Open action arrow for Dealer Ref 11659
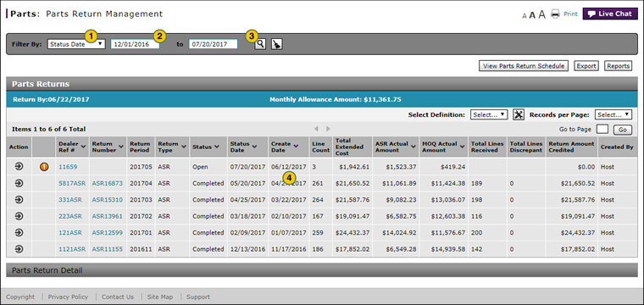The height and width of the screenshot is (305, 644). pos(19,167)
